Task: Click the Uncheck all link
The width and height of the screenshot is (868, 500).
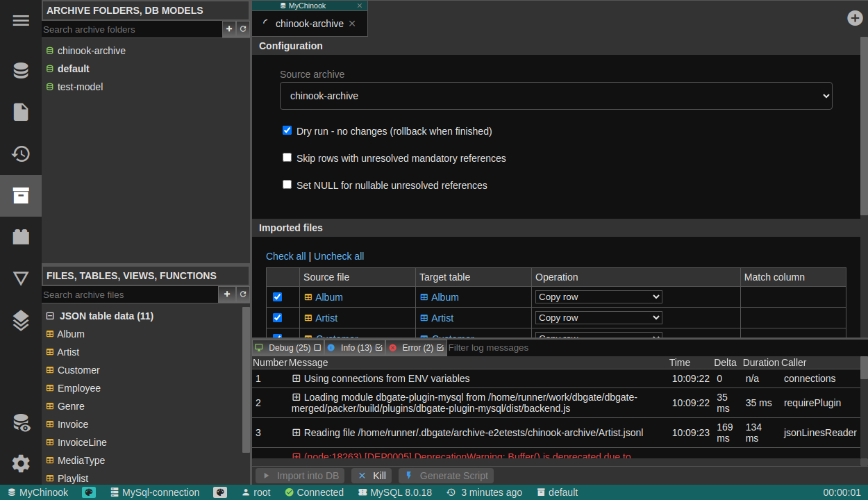Action: [339, 256]
